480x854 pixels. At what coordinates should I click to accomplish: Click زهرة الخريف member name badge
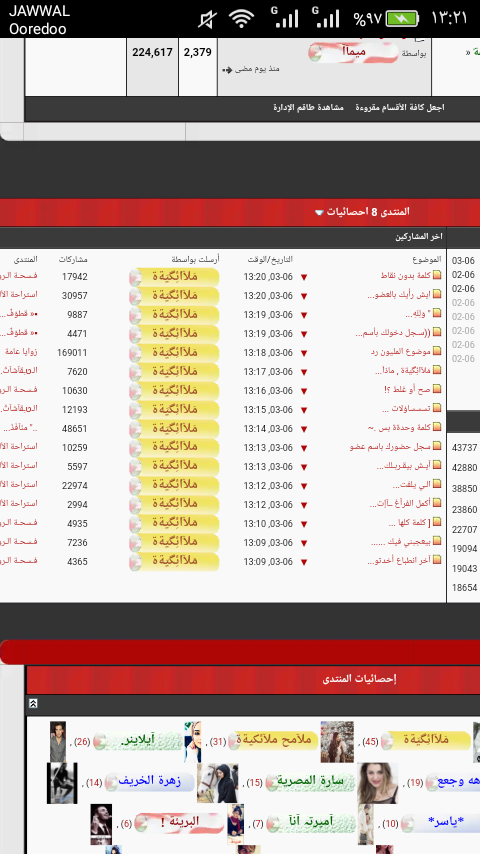pyautogui.click(x=149, y=782)
